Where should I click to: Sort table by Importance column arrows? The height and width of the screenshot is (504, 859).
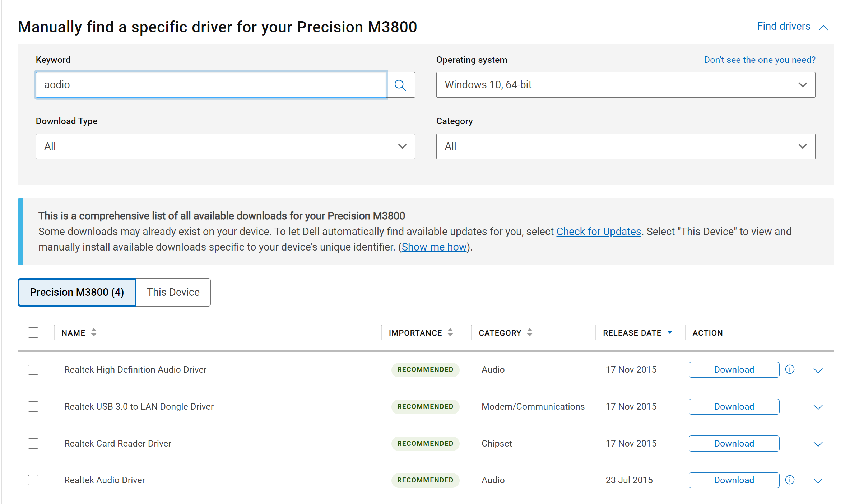coord(450,332)
